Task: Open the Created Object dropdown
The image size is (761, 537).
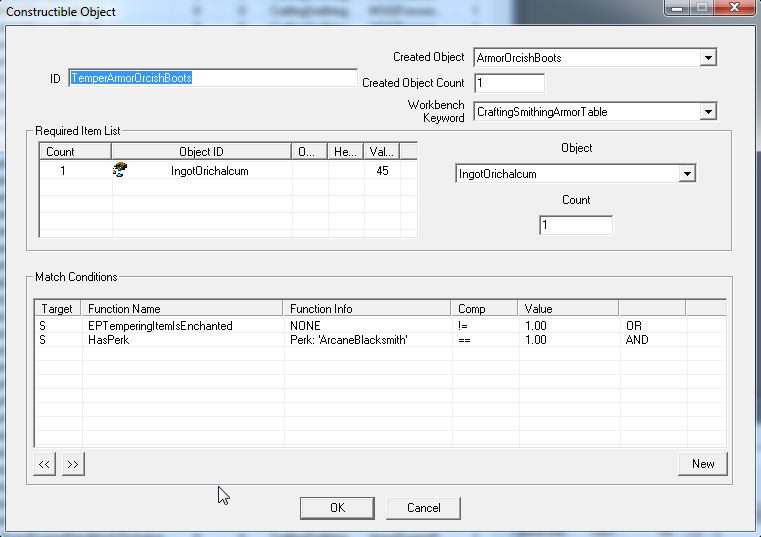Action: point(708,58)
